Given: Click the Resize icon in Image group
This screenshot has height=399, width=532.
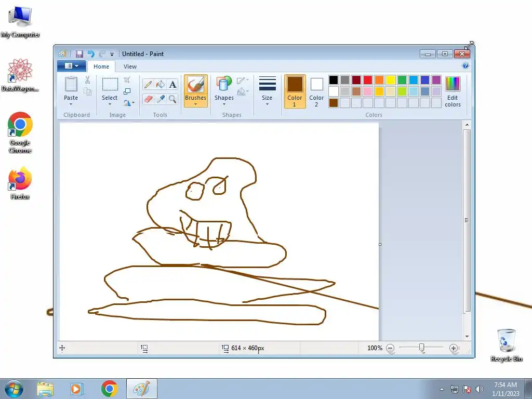Looking at the screenshot, I should click(127, 91).
